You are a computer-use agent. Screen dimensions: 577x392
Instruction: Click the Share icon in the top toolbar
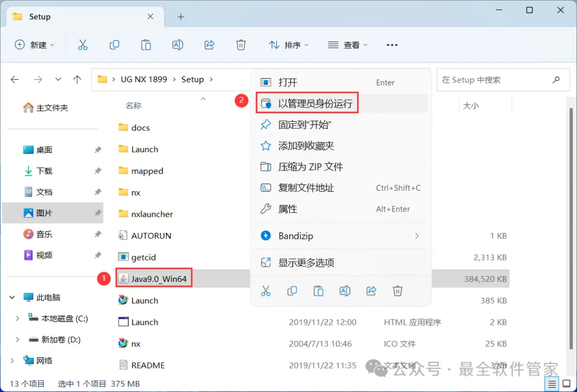[x=209, y=45]
